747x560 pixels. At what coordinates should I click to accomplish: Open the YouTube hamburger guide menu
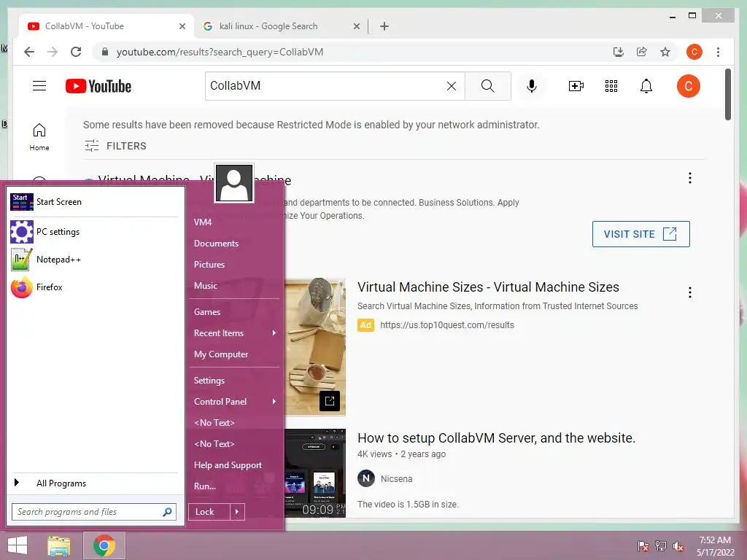tap(39, 86)
